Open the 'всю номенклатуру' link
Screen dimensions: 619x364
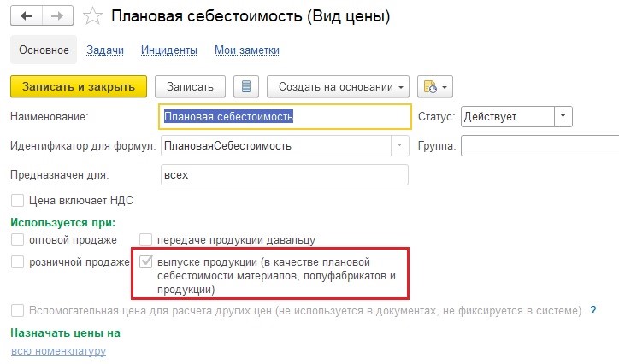click(x=58, y=351)
